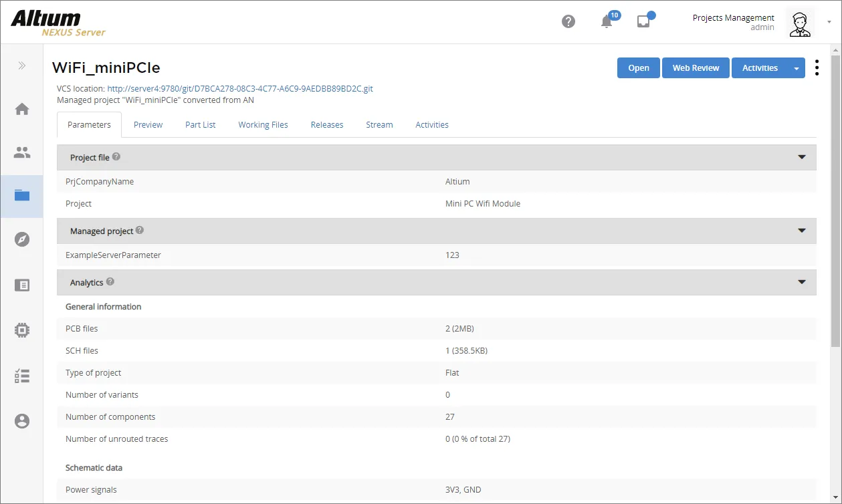Click the Number of unrouted traces label
The image size is (842, 504).
(x=117, y=439)
